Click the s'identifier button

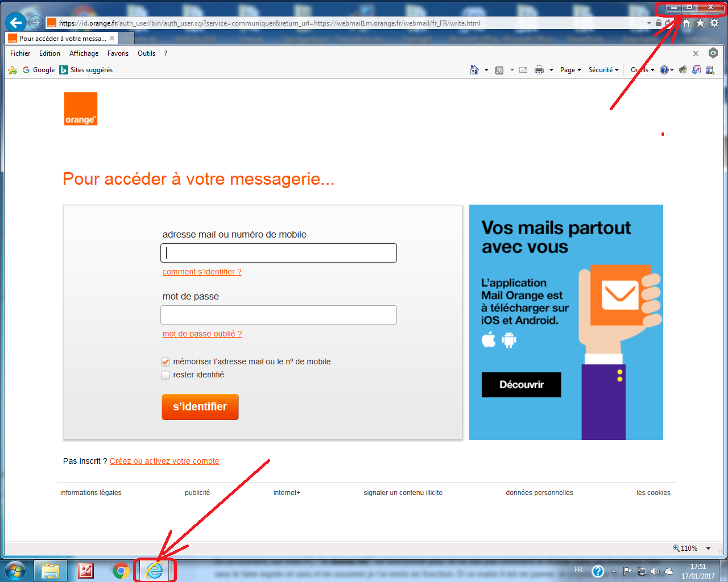(200, 407)
